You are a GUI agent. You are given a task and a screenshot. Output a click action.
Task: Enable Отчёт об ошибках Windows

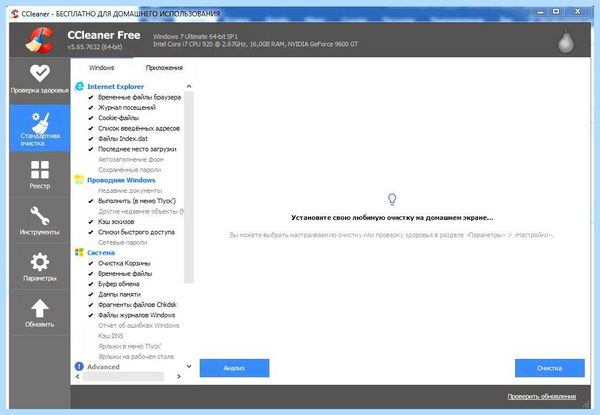pos(139,325)
